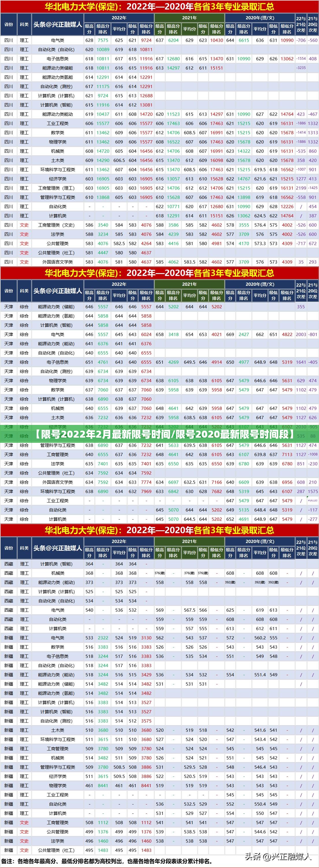This screenshot has width=319, height=868.
Task: Click the -1554 difference in 四川 电子信息类 row
Action: click(x=301, y=59)
